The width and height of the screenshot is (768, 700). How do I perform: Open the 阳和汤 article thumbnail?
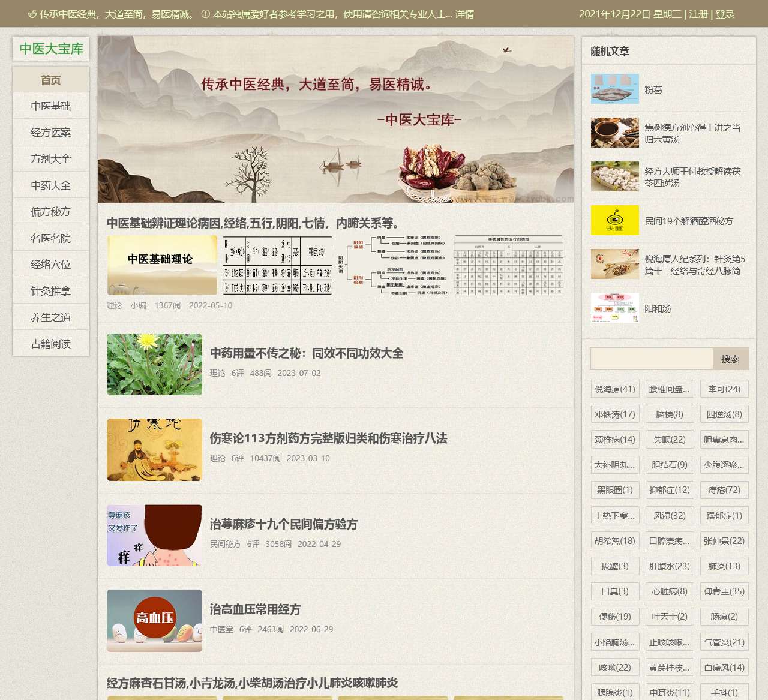614,308
